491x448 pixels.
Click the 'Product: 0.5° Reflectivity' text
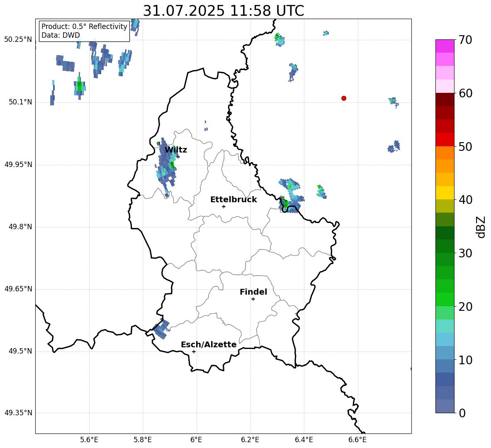pyautogui.click(x=84, y=27)
